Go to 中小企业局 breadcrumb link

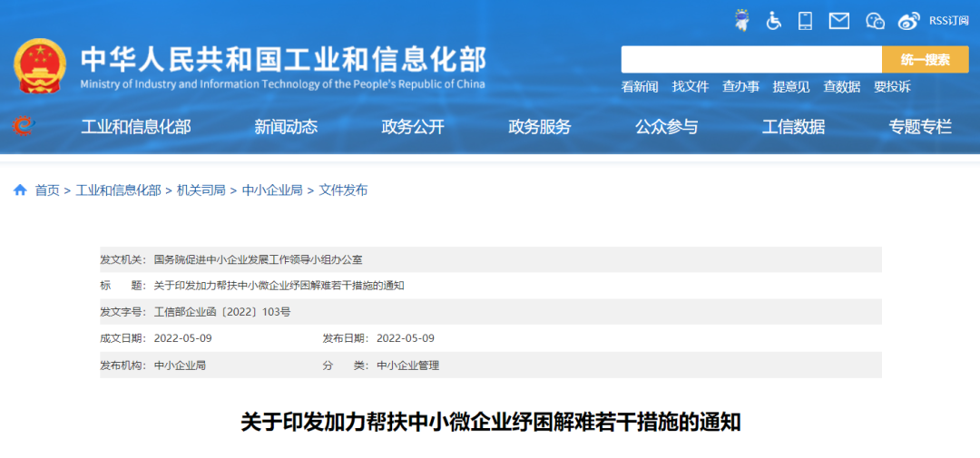click(272, 190)
